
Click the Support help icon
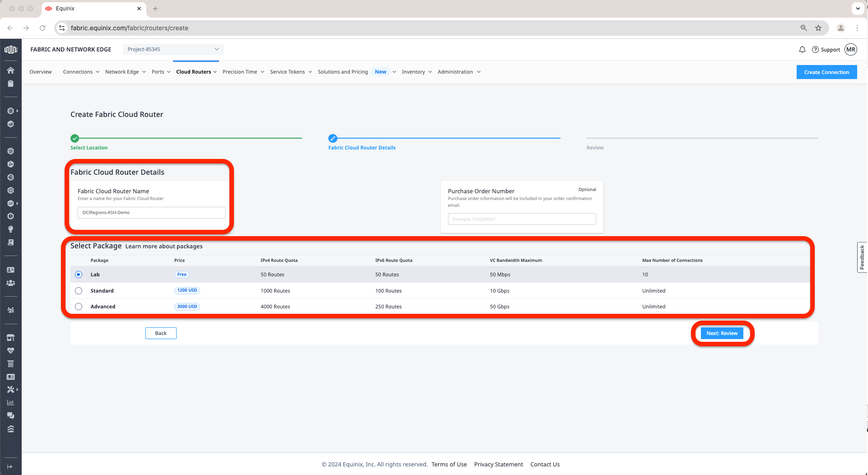pyautogui.click(x=816, y=50)
